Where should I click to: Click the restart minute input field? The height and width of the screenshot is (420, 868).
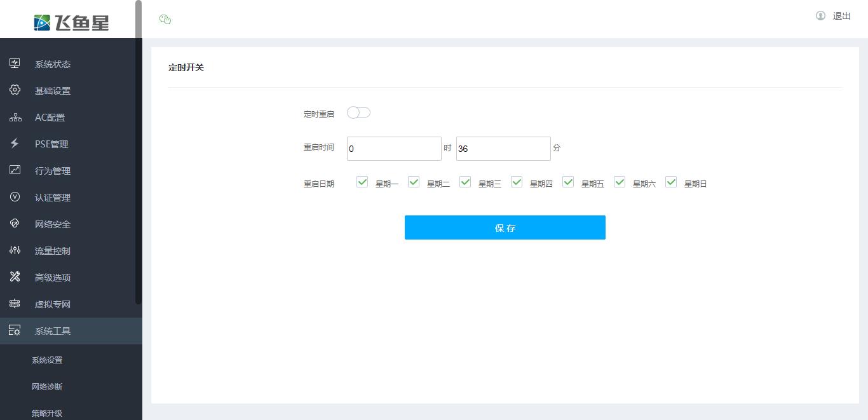[503, 149]
